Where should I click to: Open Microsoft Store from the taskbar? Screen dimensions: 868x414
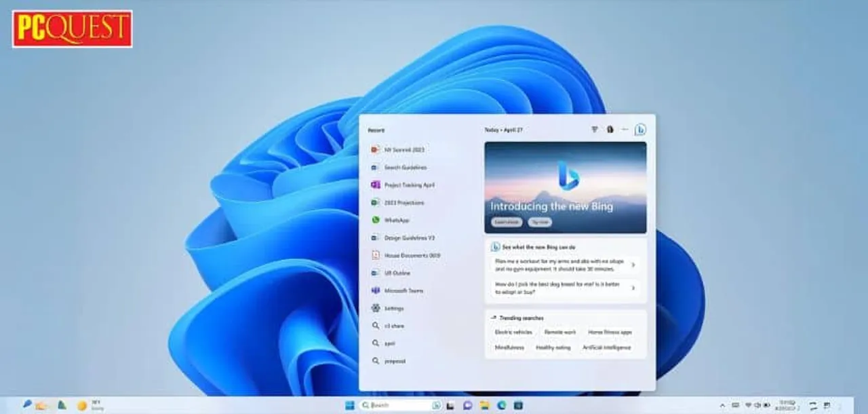point(519,405)
